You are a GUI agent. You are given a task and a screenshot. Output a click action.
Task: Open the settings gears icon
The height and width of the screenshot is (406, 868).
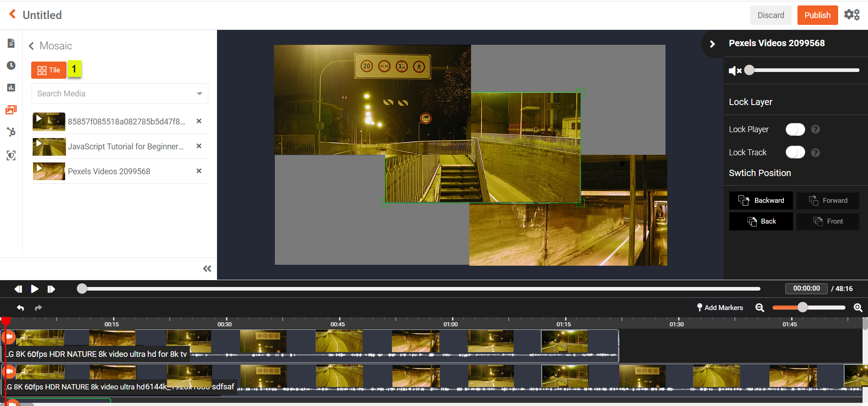[852, 15]
